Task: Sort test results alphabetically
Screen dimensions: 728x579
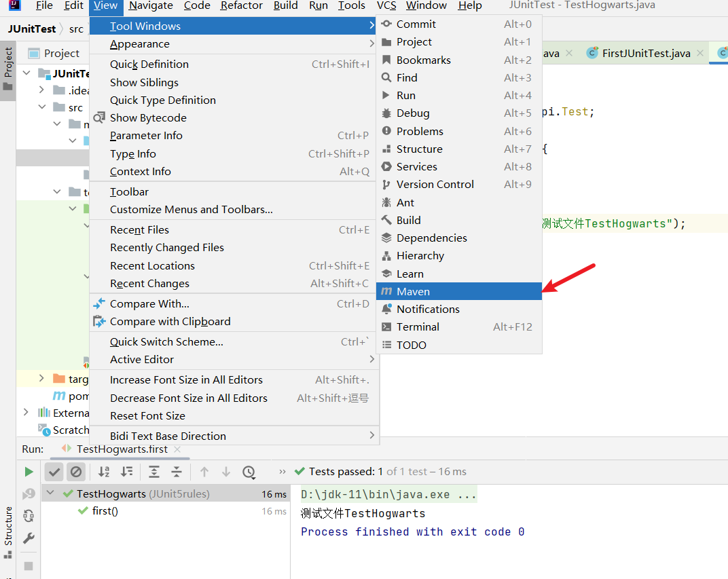Action: tap(104, 472)
